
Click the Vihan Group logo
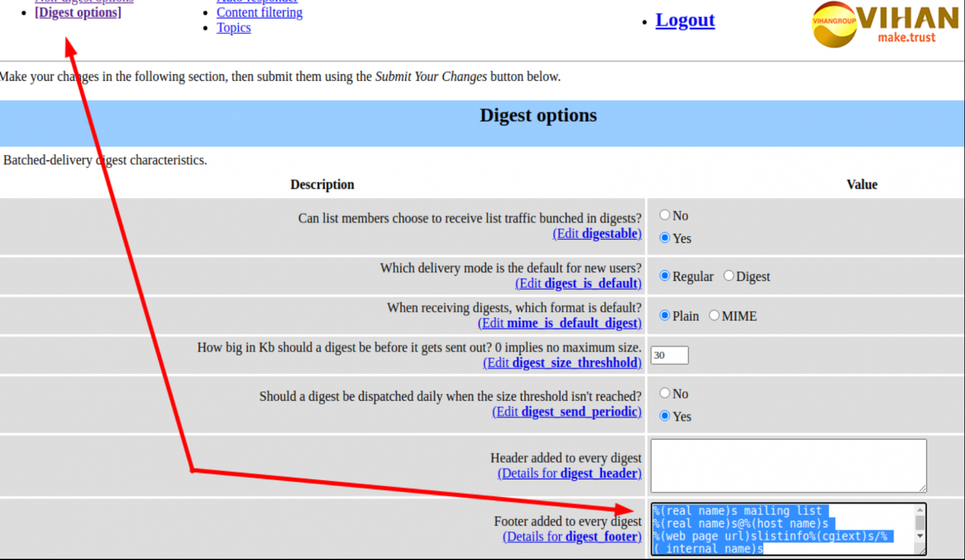pos(885,24)
